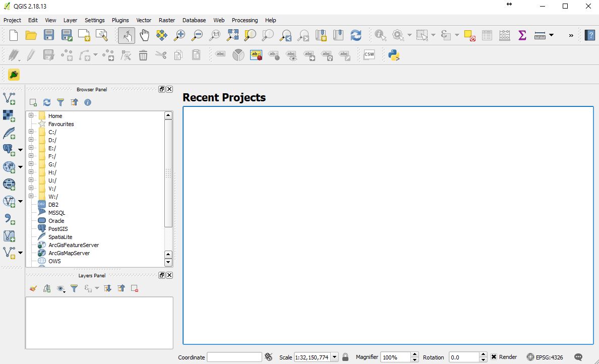Click the Zoom Full extent icon
Image resolution: width=599 pixels, height=364 pixels.
(x=232, y=35)
